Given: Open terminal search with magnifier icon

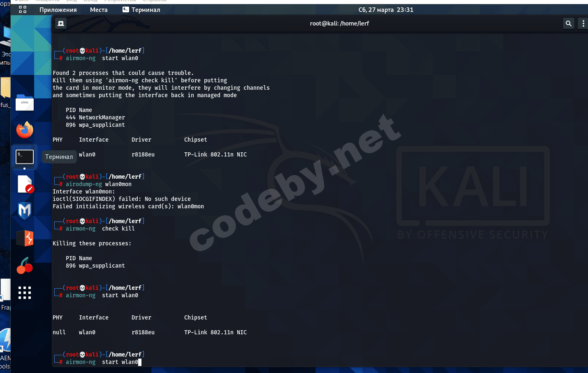Looking at the screenshot, I should pos(568,23).
